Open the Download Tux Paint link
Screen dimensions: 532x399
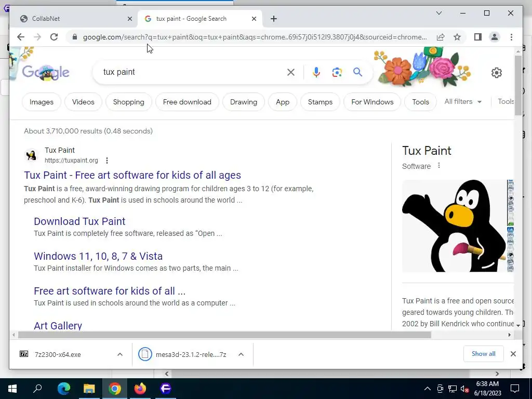point(79,221)
